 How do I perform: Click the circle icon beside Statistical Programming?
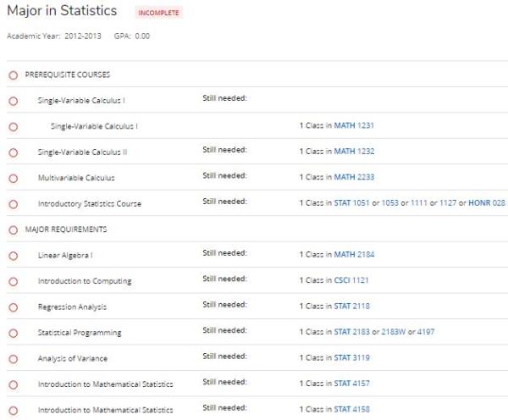point(13,333)
